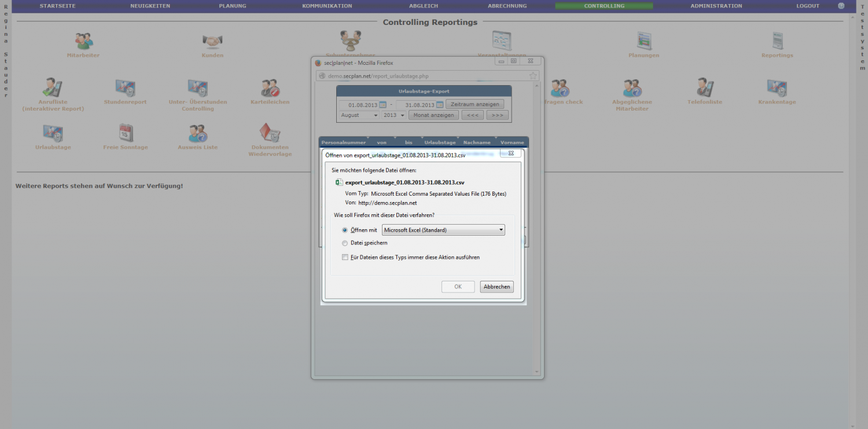Click Zeitraum anzeigen button
The width and height of the screenshot is (868, 429).
pyautogui.click(x=475, y=105)
